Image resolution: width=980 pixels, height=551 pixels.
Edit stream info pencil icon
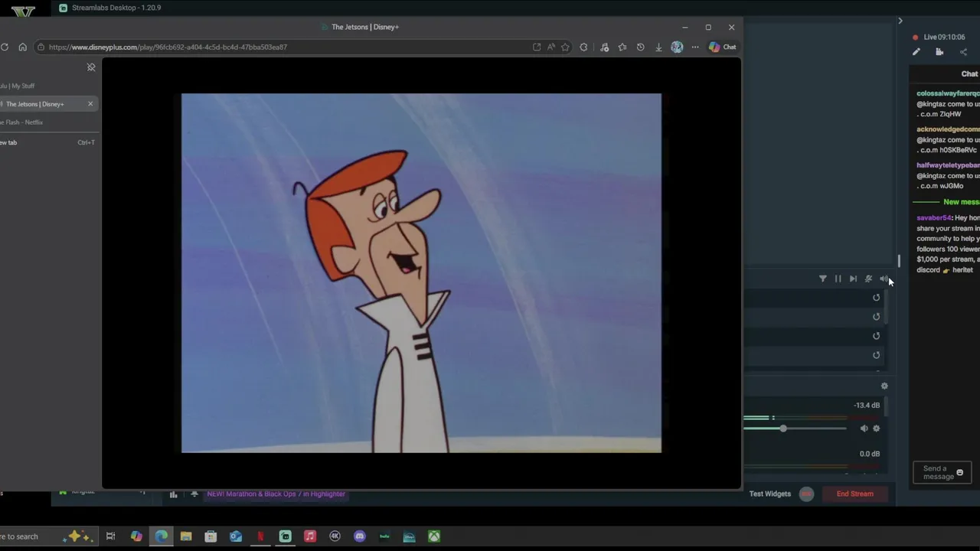(916, 52)
